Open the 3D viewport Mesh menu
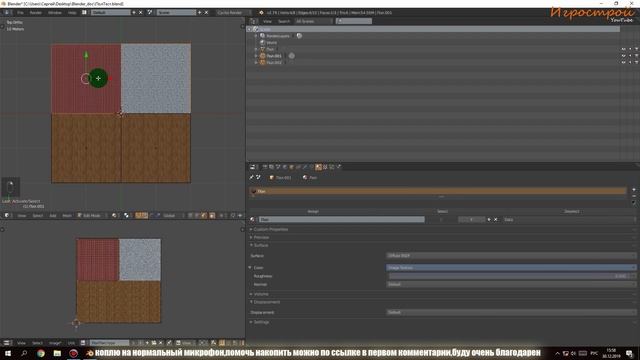The image size is (640, 360). (x=67, y=216)
